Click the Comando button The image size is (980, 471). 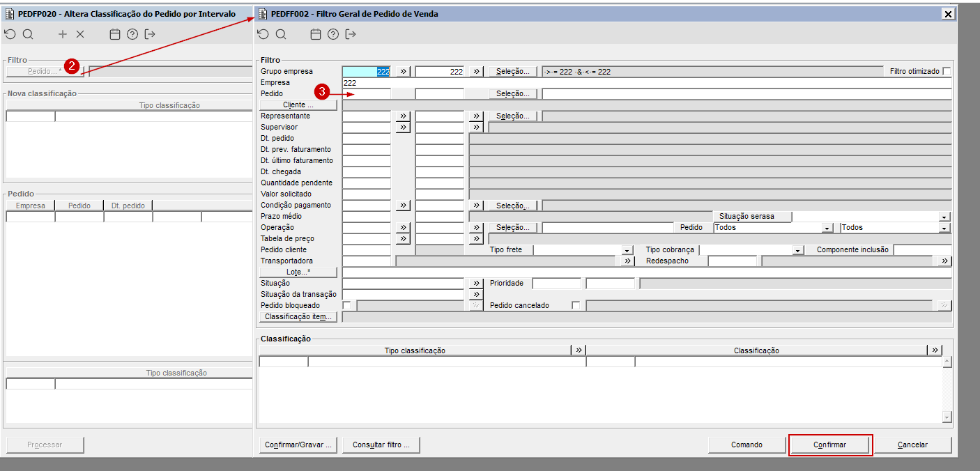point(747,445)
